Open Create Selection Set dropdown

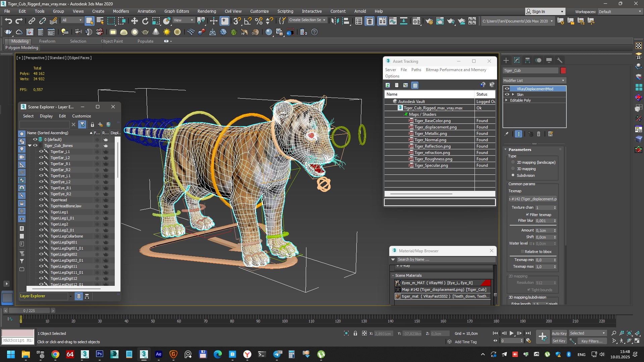[x=307, y=20]
